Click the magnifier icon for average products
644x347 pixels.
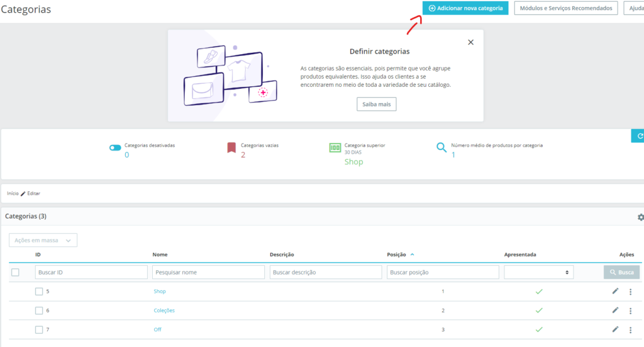coord(441,147)
